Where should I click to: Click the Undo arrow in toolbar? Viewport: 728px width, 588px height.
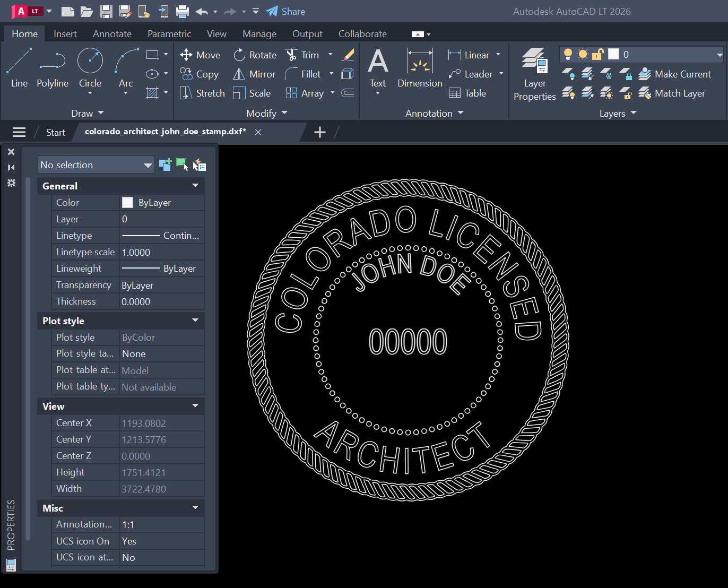(x=201, y=11)
